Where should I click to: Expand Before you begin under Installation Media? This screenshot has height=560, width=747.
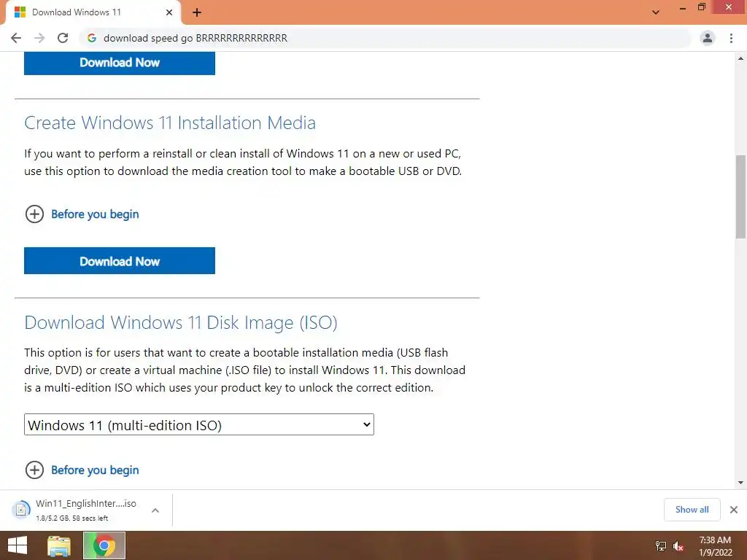click(95, 214)
